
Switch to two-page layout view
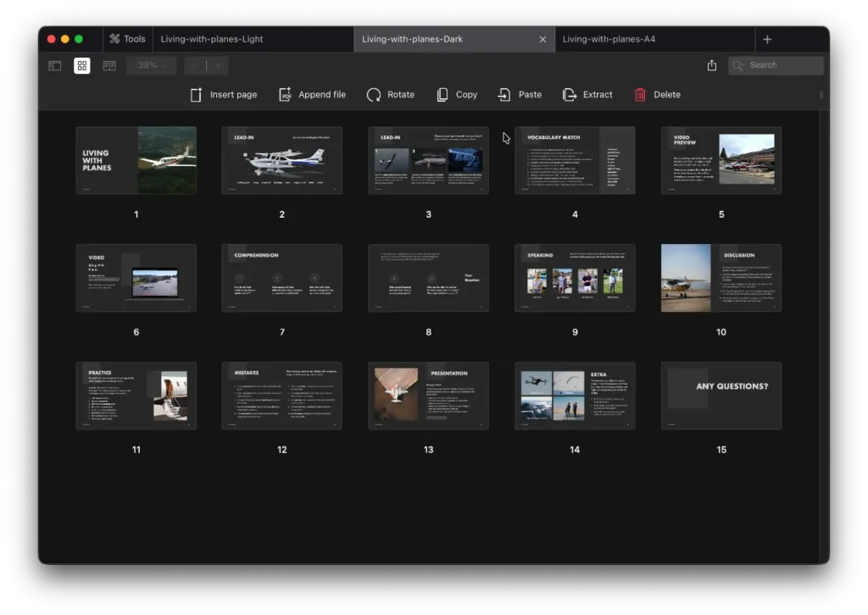[x=109, y=65]
